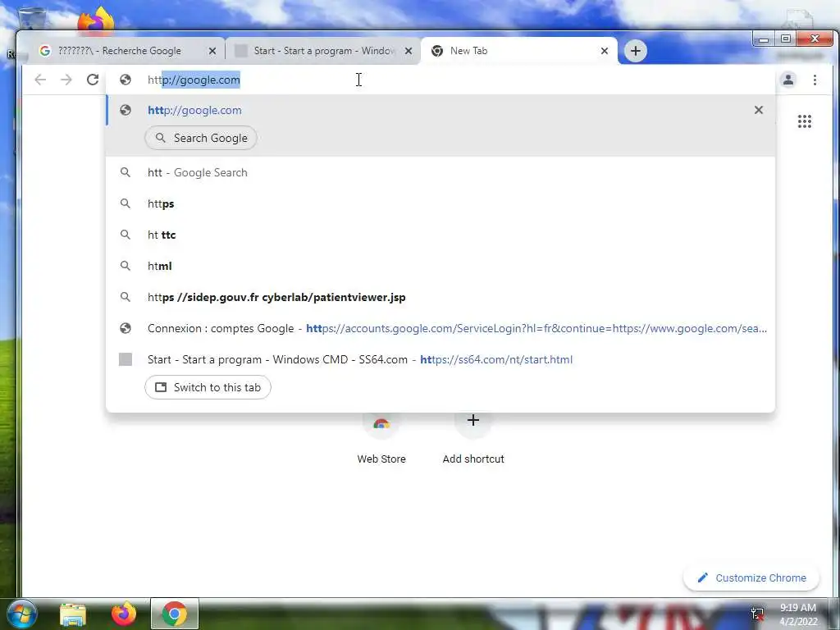The image size is (840, 630).
Task: Reload the page with the refresh icon
Action: click(93, 80)
